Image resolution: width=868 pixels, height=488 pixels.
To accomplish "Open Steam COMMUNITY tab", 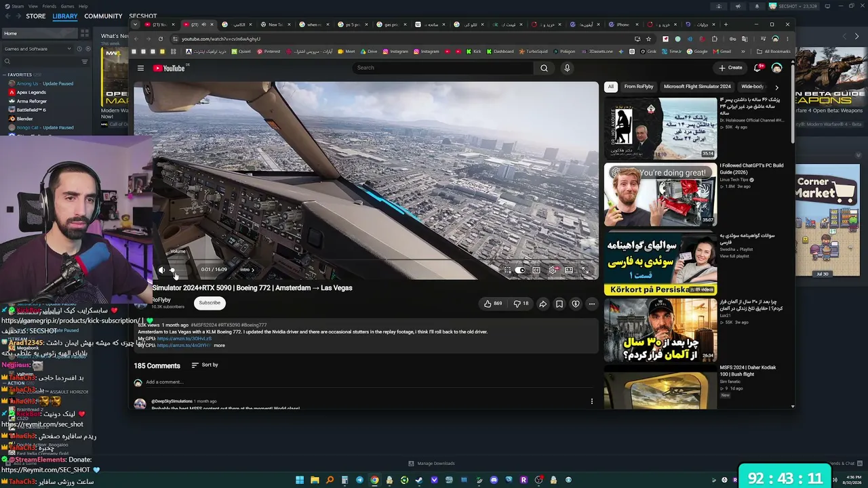I will point(103,16).
